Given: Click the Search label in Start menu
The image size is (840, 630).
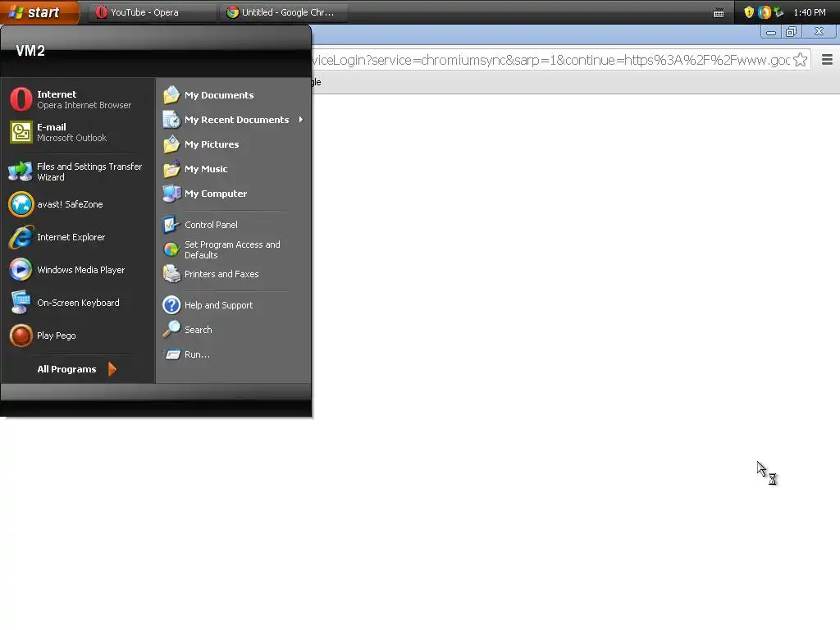Looking at the screenshot, I should (199, 330).
